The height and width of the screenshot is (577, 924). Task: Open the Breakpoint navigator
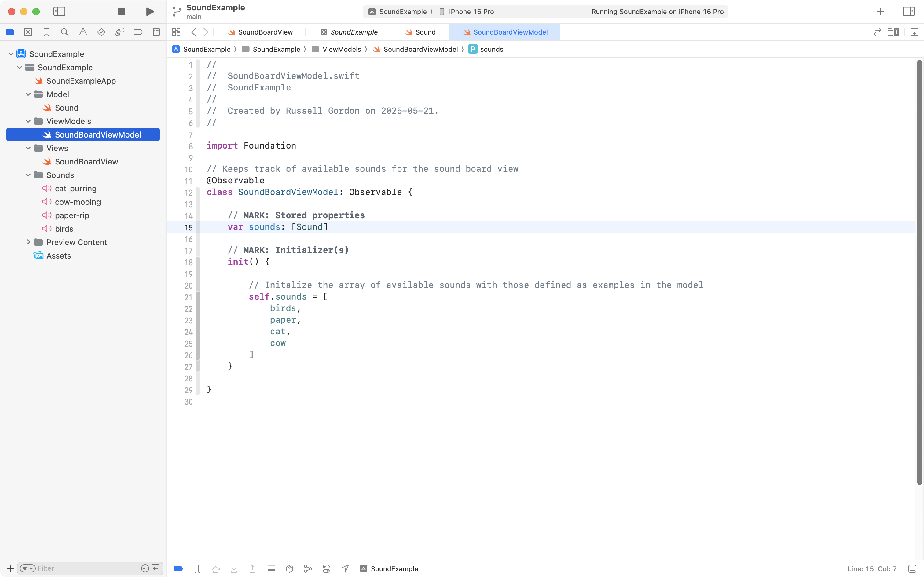(x=138, y=32)
